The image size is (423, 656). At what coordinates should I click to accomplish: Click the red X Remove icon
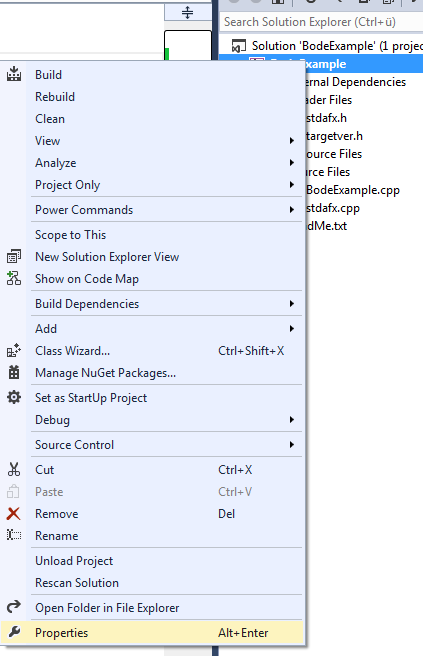pos(13,513)
